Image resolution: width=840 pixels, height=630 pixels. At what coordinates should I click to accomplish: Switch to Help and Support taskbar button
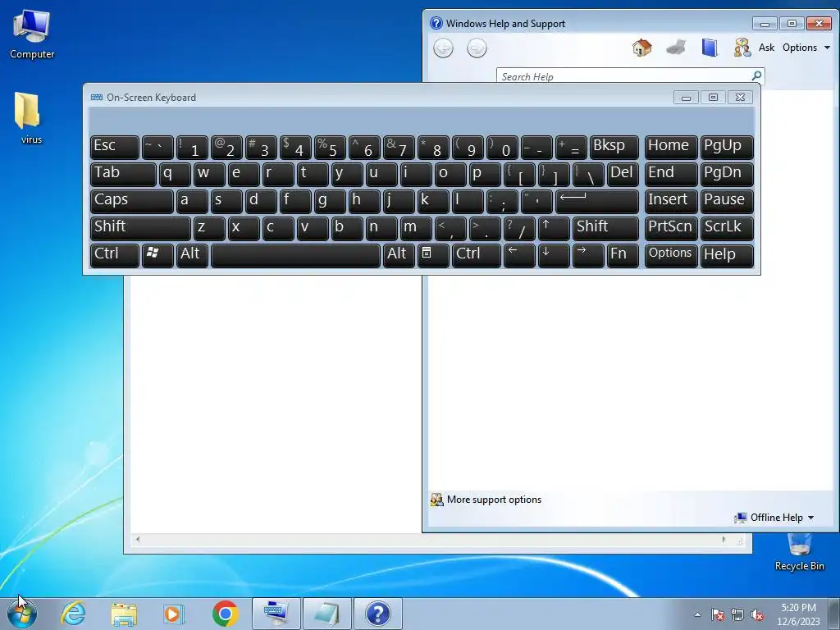click(x=378, y=614)
